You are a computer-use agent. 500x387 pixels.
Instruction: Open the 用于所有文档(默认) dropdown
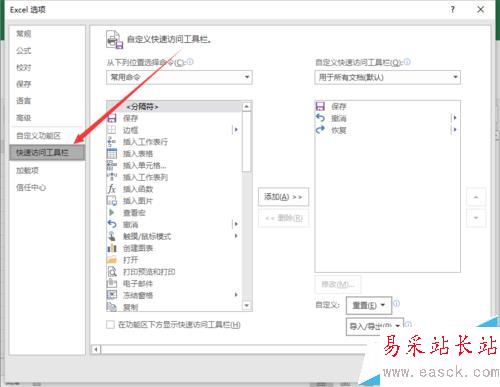[387, 77]
